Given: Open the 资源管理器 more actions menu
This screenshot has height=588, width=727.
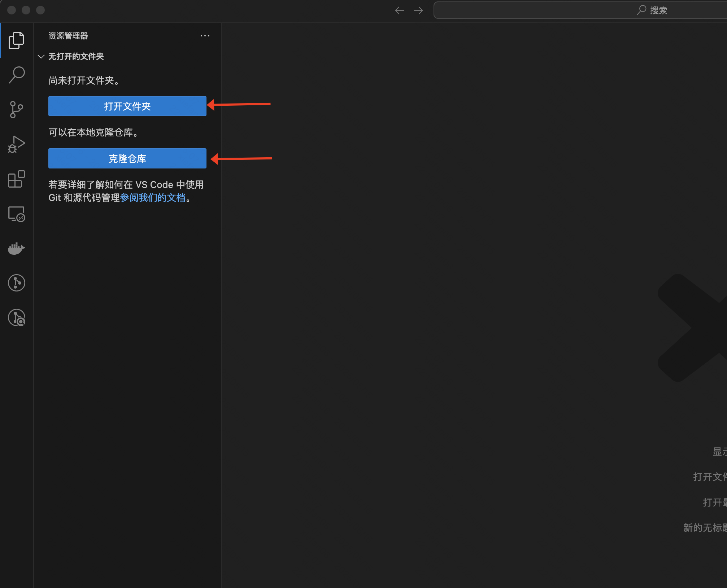Looking at the screenshot, I should 205,36.
